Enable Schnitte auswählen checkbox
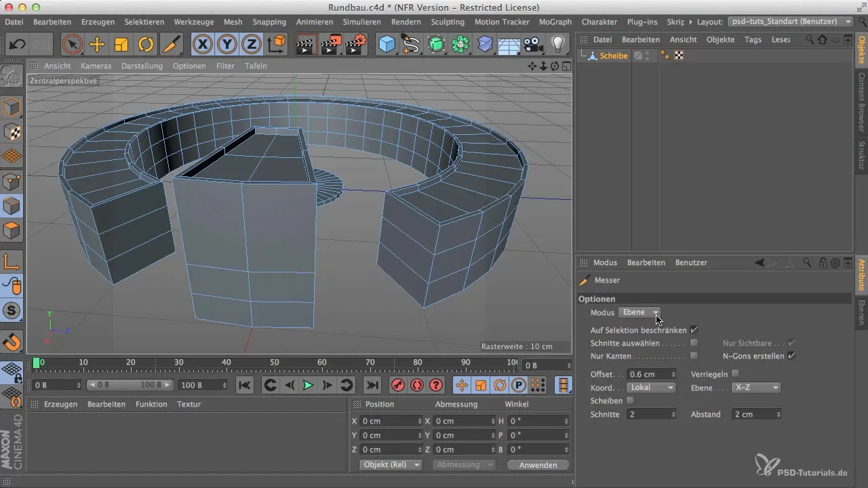Image resolution: width=868 pixels, height=488 pixels. coord(694,343)
